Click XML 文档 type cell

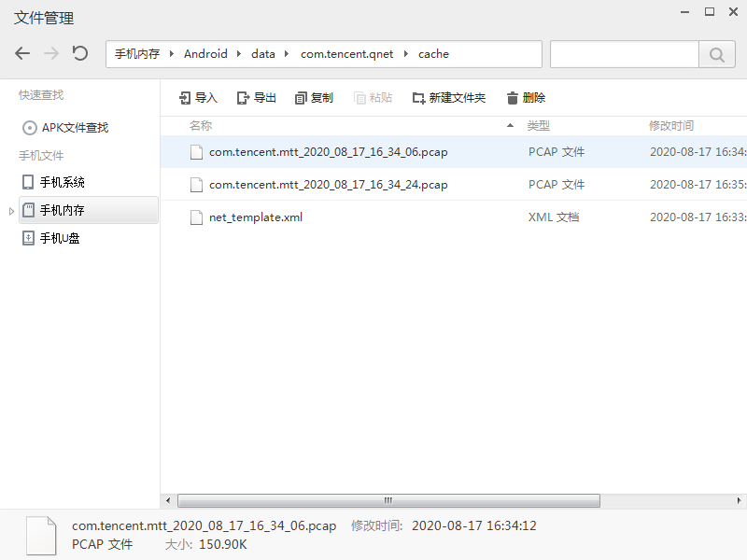(554, 217)
